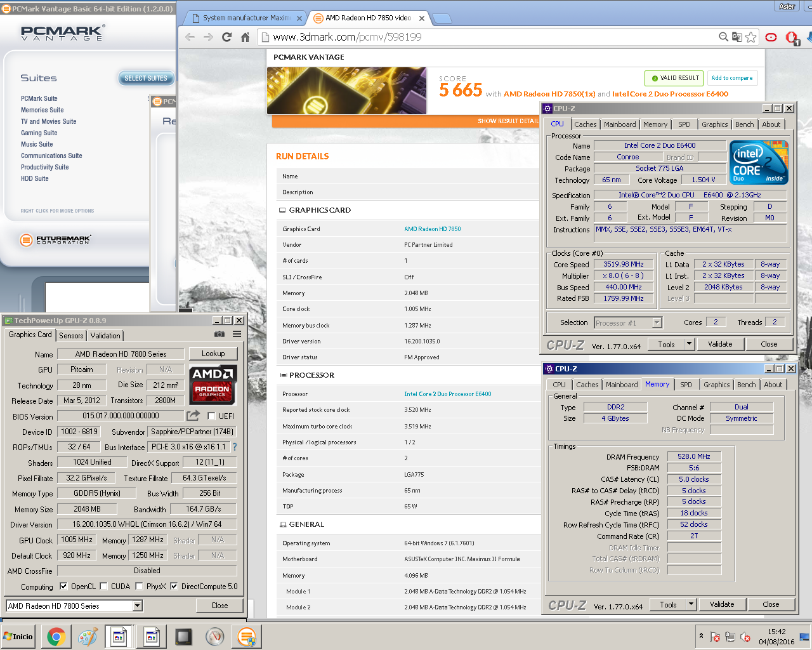Click the Inicio start button
812x650 pixels.
18,636
